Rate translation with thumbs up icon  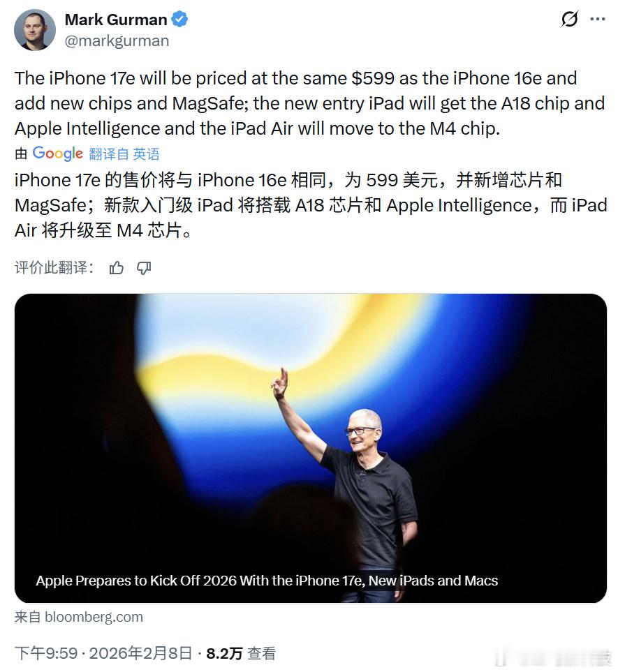(116, 268)
